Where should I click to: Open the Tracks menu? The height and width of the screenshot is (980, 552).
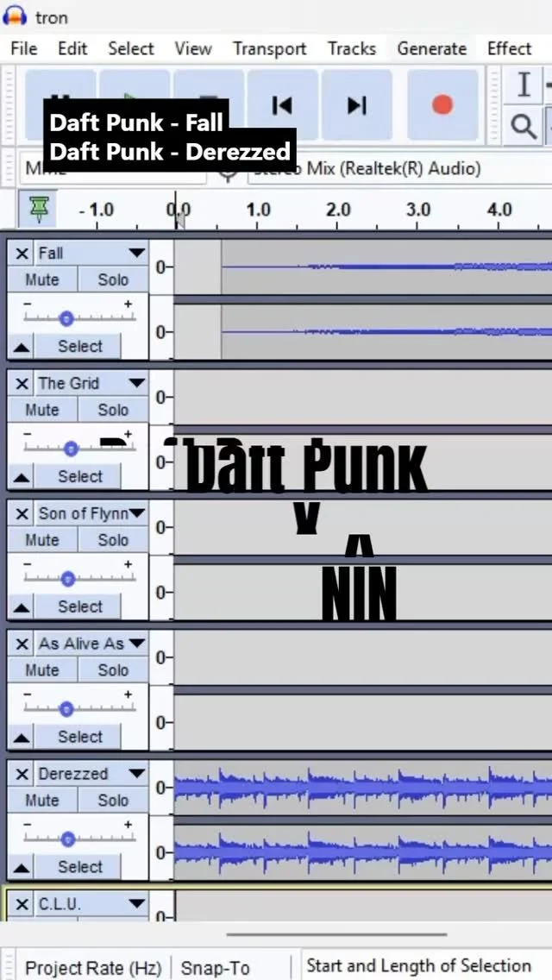[352, 49]
